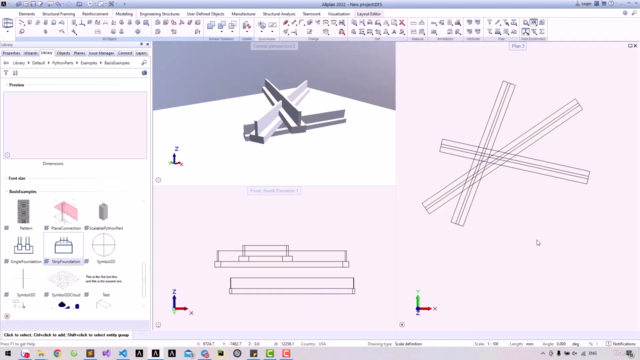Click the filter funnel icon in Library panel
Image resolution: width=640 pixels, height=360 pixels.
[6, 73]
